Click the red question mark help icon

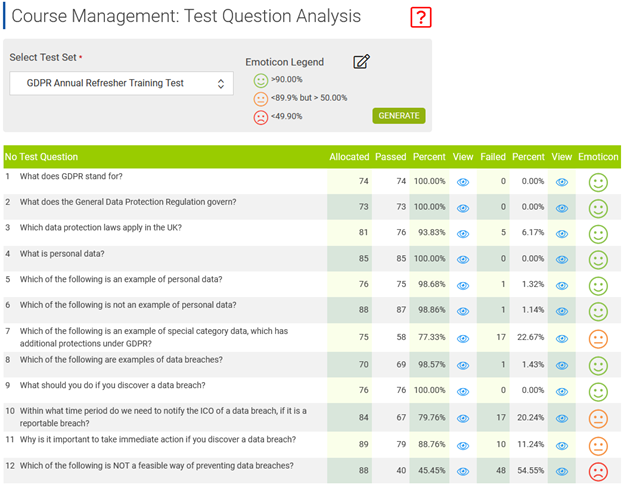point(421,17)
